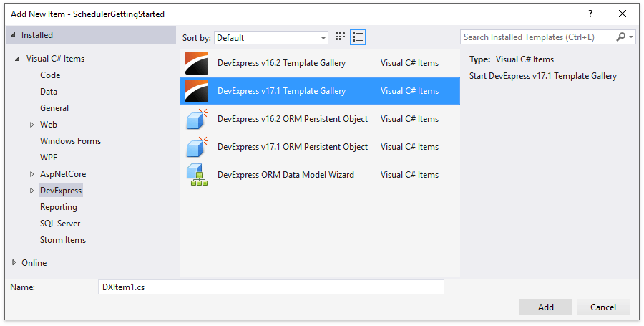Select the Reporting category
This screenshot has width=644, height=326.
[x=59, y=207]
